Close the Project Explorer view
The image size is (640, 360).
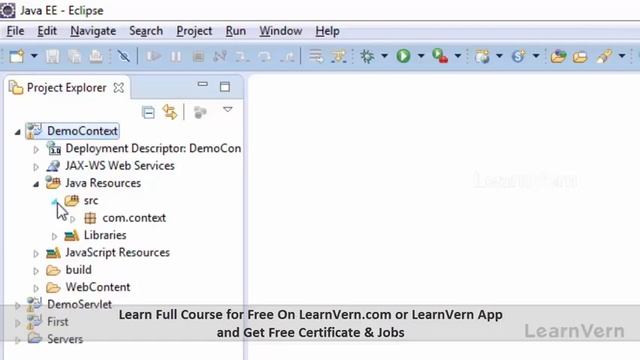[119, 87]
